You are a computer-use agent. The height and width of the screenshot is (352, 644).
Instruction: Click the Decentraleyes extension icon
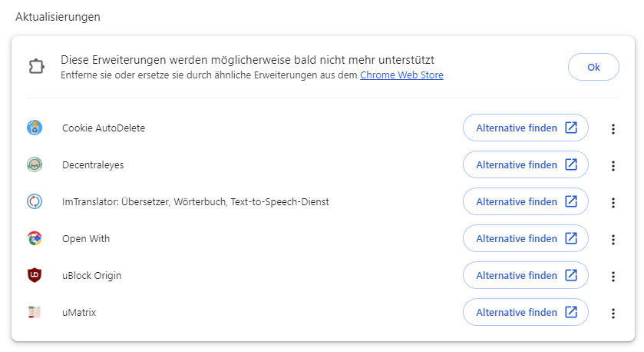coord(35,164)
